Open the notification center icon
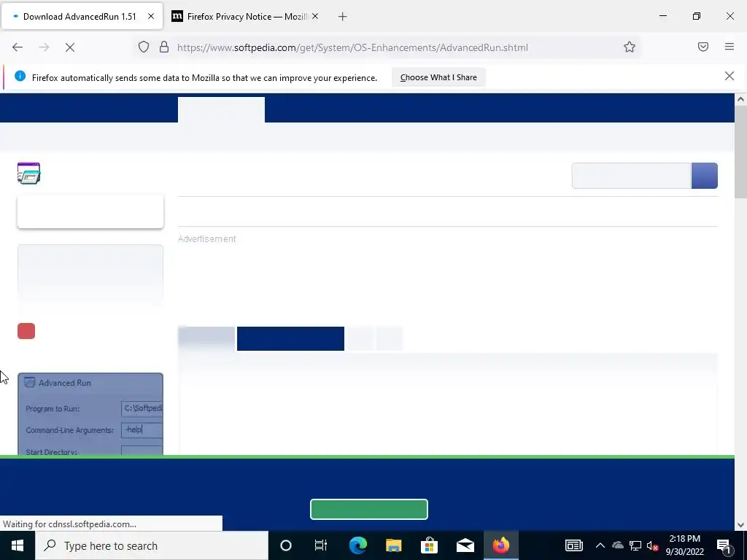Viewport: 747px width, 560px height. [724, 545]
